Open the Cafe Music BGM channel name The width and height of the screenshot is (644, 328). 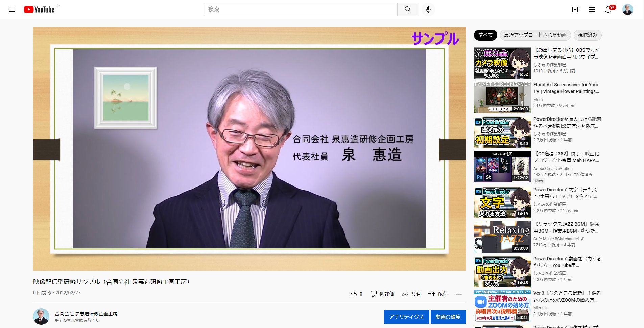coord(556,239)
